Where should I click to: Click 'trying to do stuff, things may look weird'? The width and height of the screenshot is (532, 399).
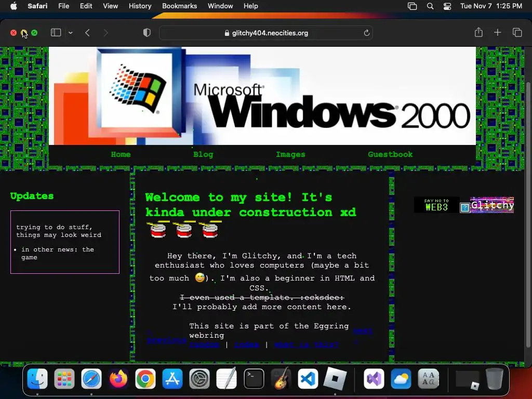pyautogui.click(x=59, y=231)
